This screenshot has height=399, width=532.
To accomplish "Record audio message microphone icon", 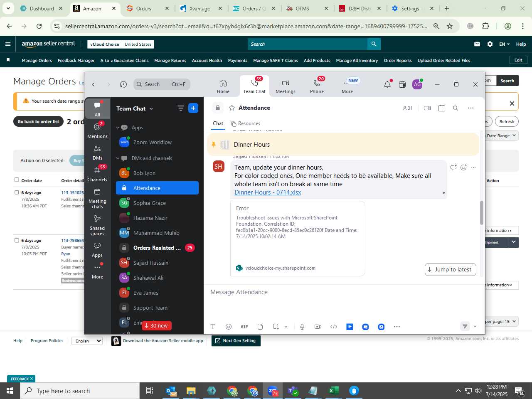I will coord(302,327).
